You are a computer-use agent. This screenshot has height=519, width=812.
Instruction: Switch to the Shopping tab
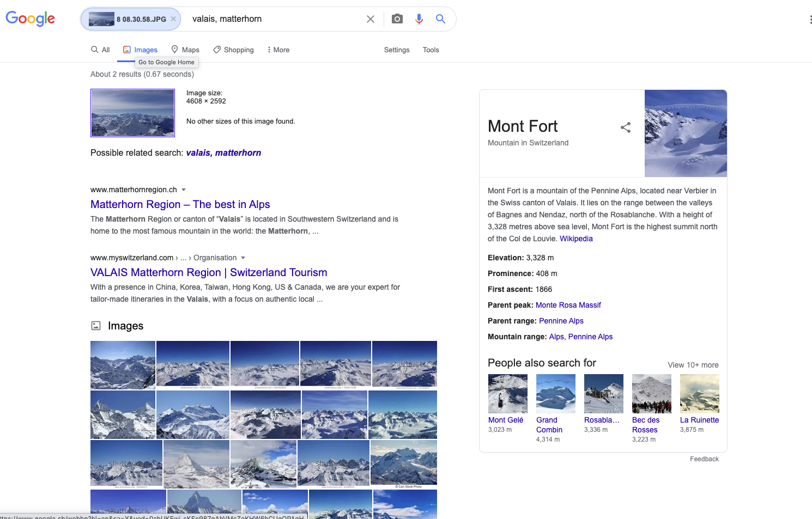pos(233,50)
